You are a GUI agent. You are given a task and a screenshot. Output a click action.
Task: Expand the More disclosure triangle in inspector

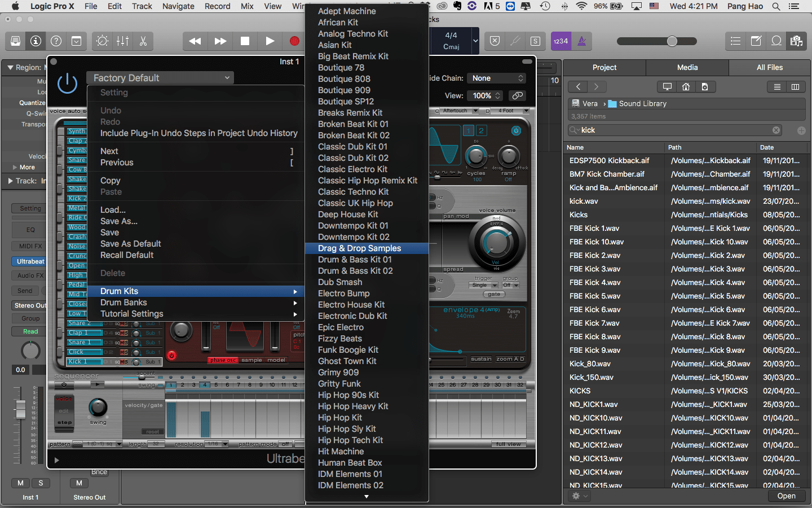[15, 168]
